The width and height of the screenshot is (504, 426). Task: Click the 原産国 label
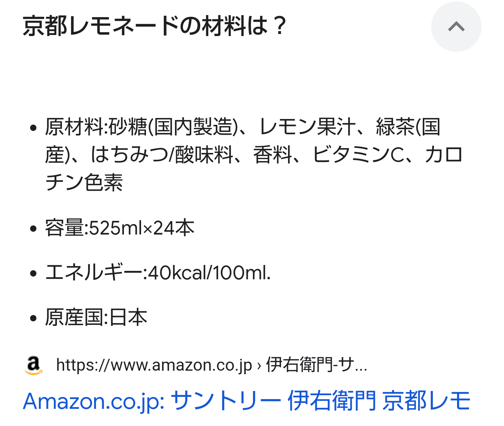(x=74, y=317)
